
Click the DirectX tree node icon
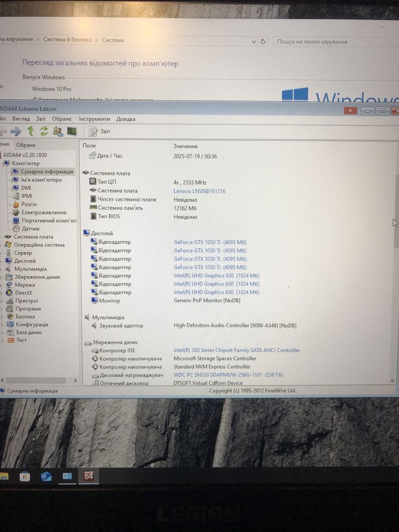pos(10,293)
